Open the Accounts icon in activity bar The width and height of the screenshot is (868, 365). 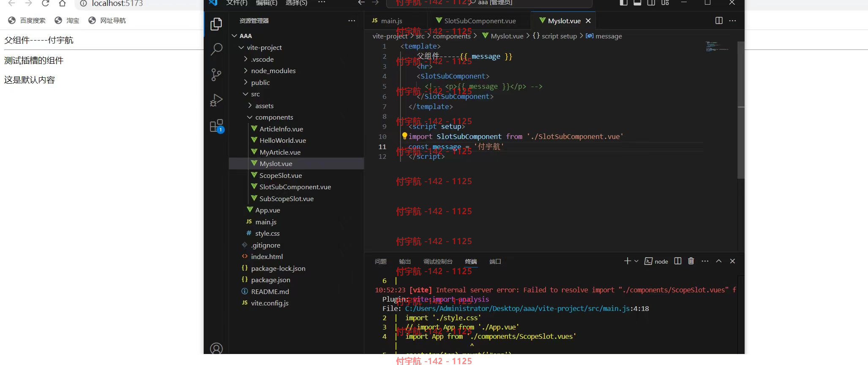click(x=216, y=349)
